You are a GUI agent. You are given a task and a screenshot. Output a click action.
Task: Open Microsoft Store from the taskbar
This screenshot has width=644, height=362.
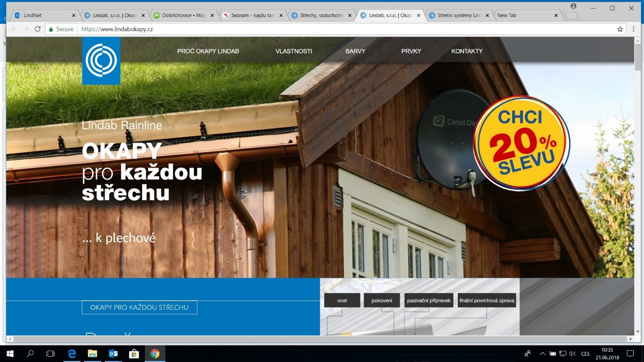click(x=134, y=354)
